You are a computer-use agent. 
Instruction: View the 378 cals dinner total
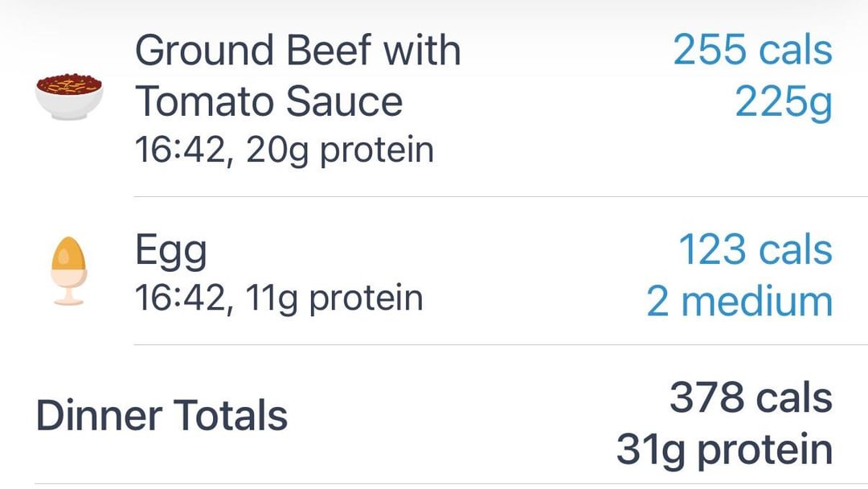coord(751,398)
